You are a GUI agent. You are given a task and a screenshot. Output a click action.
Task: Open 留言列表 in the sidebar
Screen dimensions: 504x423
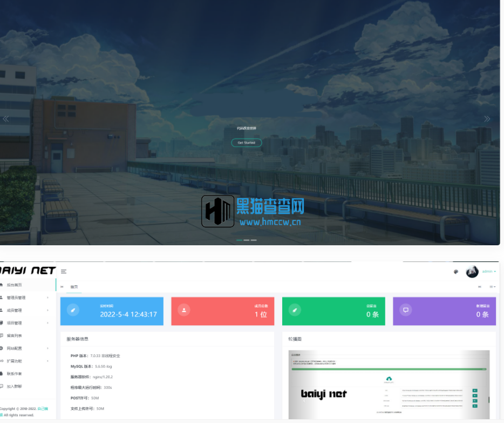[x=15, y=335]
